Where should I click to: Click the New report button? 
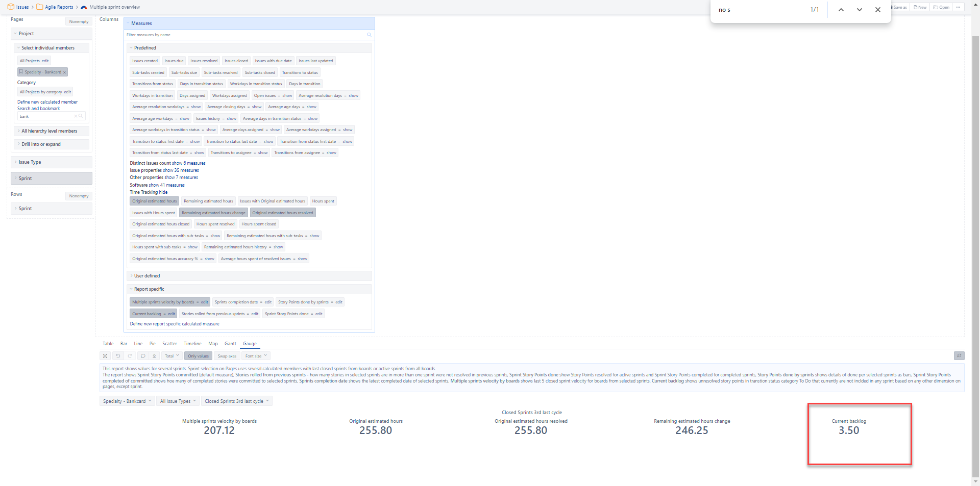[x=920, y=7]
